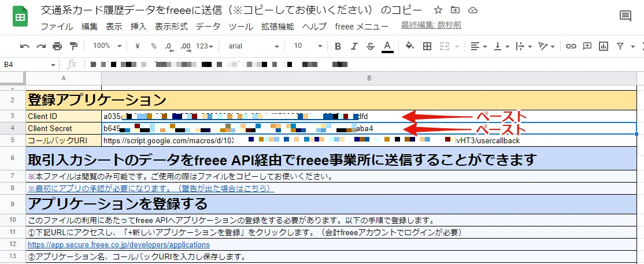This screenshot has height=264, width=644.
Task: Select the callback URL value cell
Action: (x=369, y=140)
